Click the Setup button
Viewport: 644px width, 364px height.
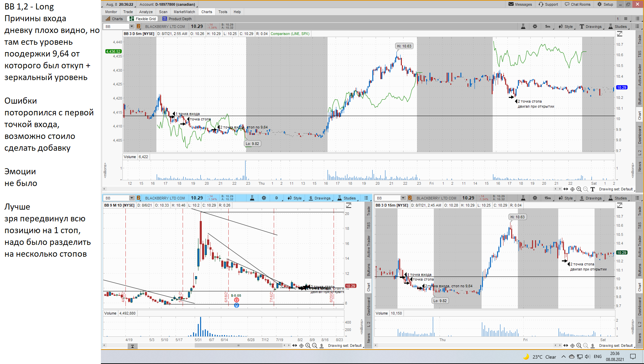coord(605,4)
